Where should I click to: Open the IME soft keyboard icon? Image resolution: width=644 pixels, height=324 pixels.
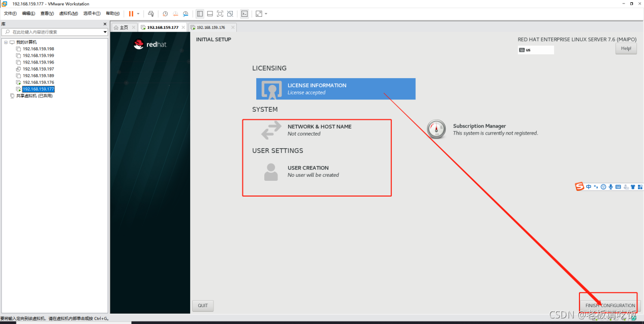618,187
